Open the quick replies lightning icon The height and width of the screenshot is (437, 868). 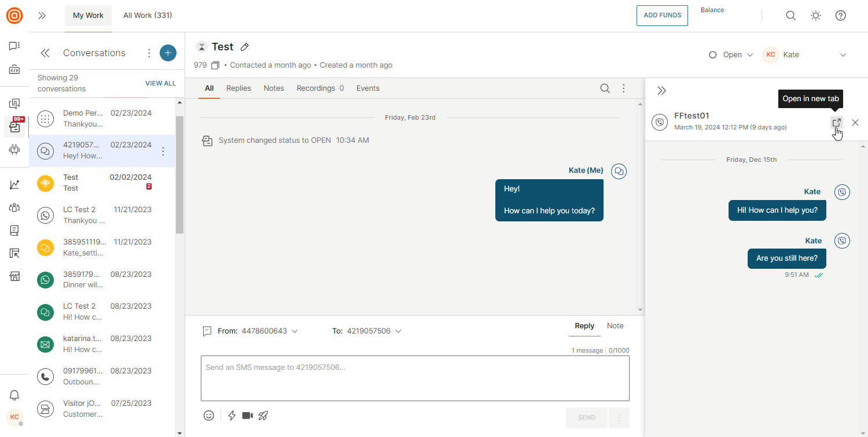tap(232, 416)
